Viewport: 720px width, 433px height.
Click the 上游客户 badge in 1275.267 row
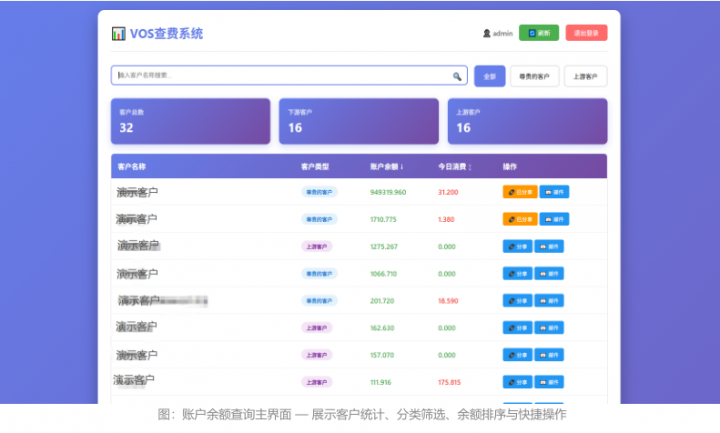point(316,247)
